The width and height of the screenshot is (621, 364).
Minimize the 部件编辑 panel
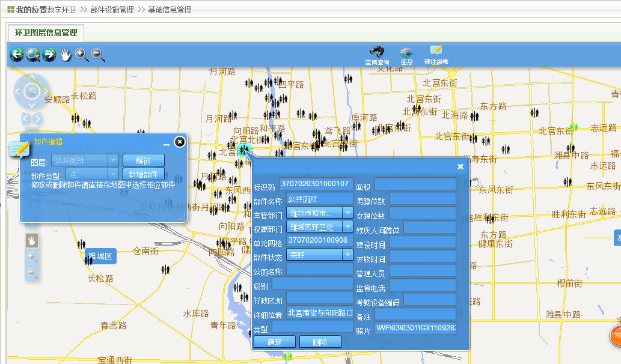[167, 144]
